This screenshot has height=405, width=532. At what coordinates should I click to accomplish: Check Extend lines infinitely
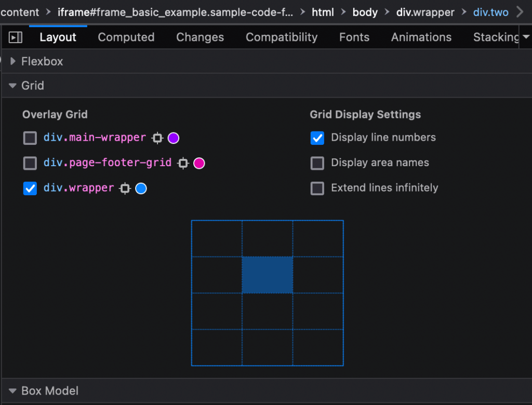click(x=317, y=188)
